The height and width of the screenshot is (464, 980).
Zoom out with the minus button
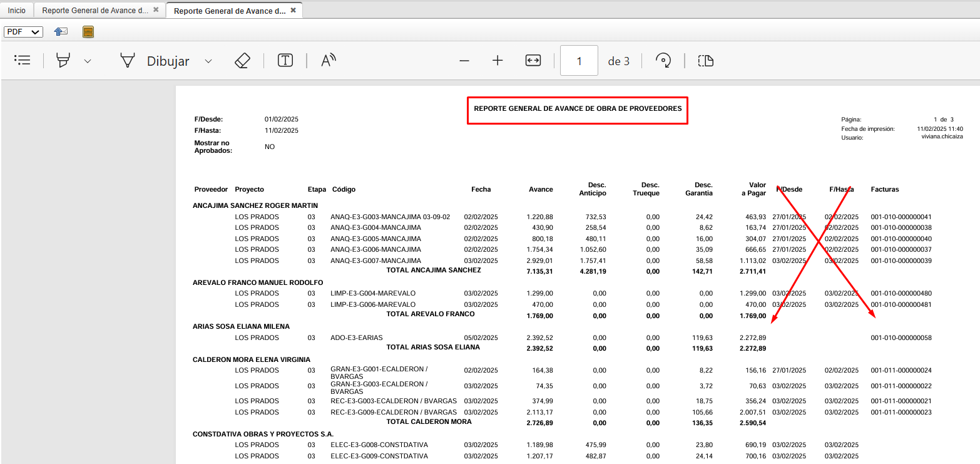464,61
